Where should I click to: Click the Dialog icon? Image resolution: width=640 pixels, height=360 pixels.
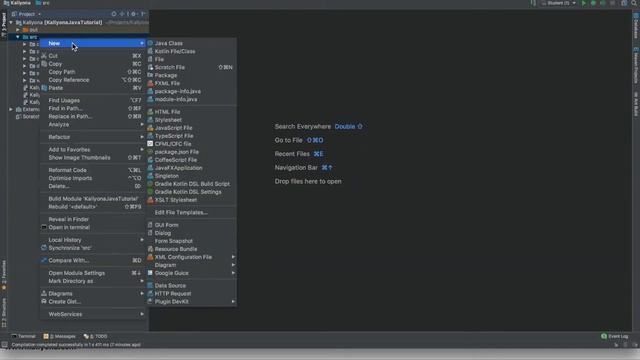[x=150, y=233]
